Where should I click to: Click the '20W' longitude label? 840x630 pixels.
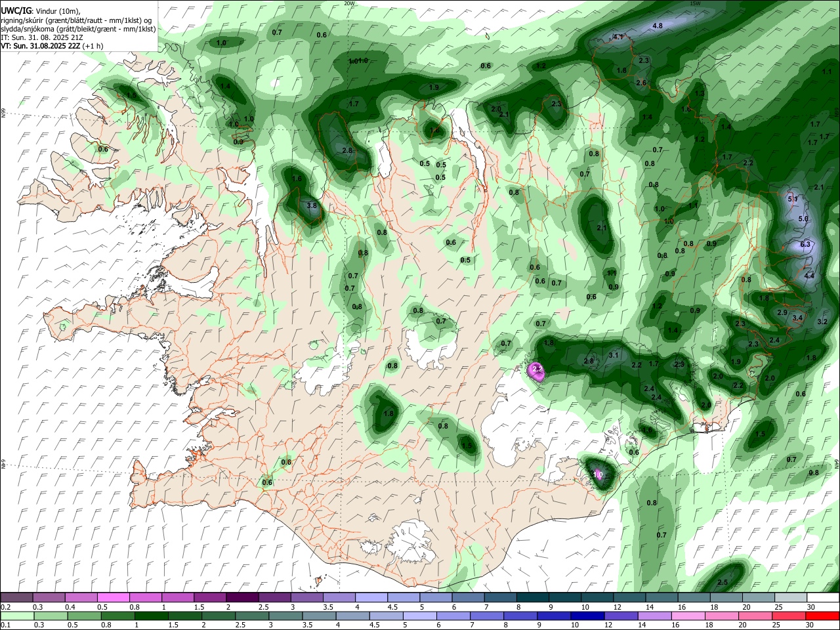pyautogui.click(x=349, y=3)
